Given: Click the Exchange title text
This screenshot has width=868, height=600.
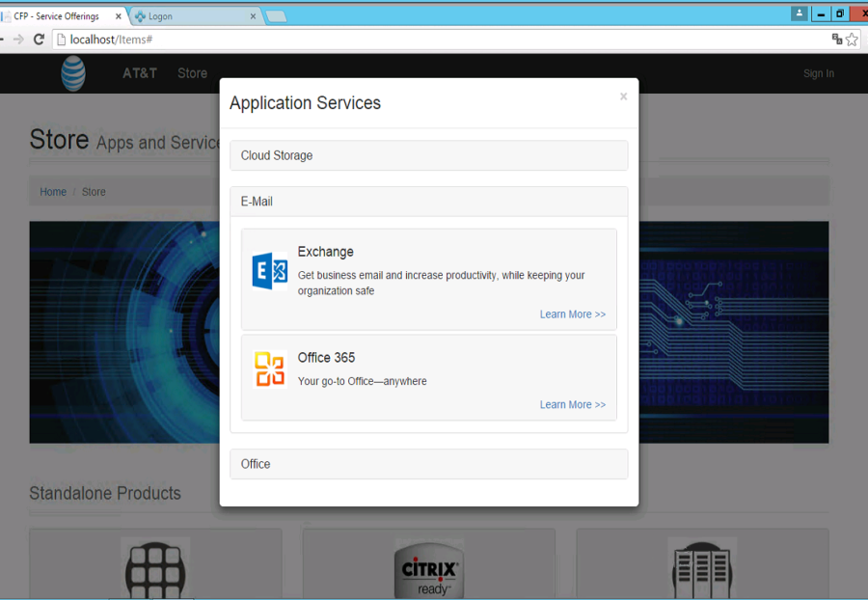Looking at the screenshot, I should tap(326, 252).
